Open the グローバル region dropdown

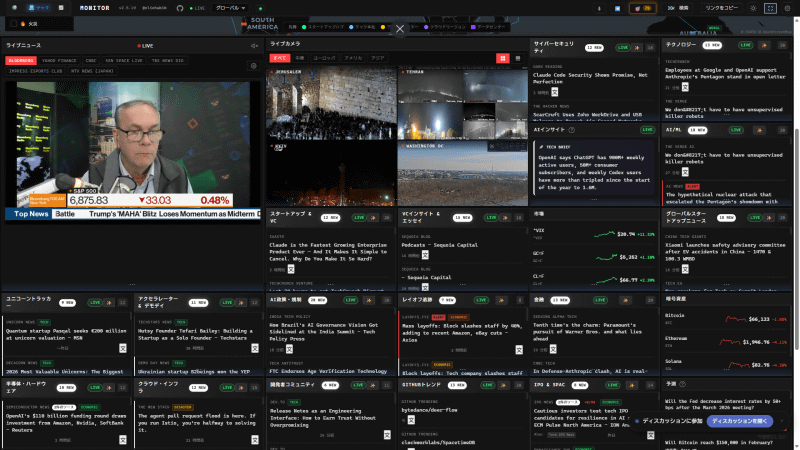coord(230,8)
